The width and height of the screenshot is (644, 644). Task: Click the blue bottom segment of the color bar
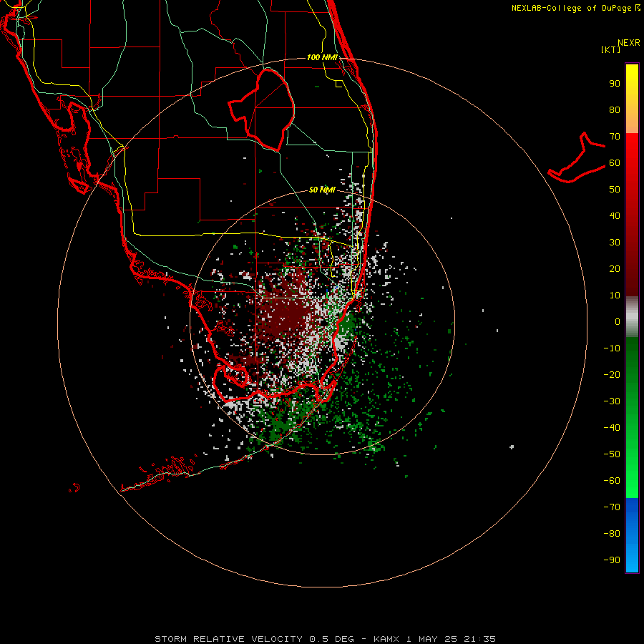point(632,535)
